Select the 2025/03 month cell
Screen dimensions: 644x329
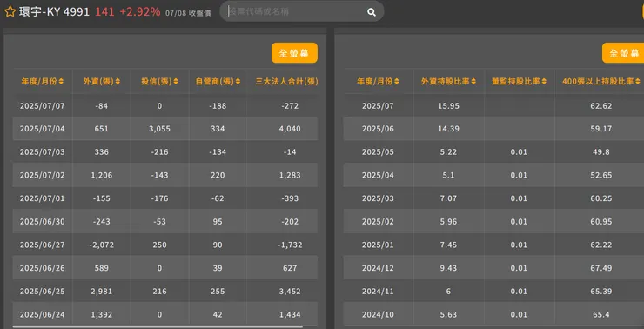tap(378, 198)
